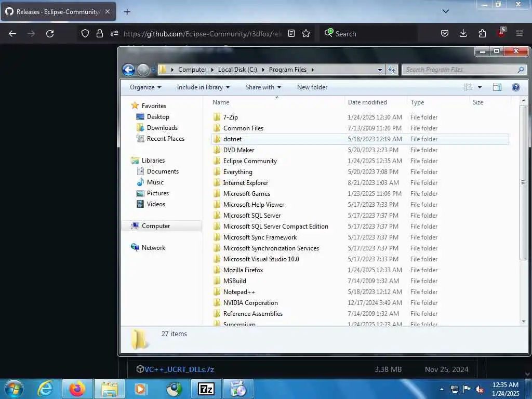The image size is (532, 399).
Task: Click Explorer refresh address button
Action: coord(392,70)
